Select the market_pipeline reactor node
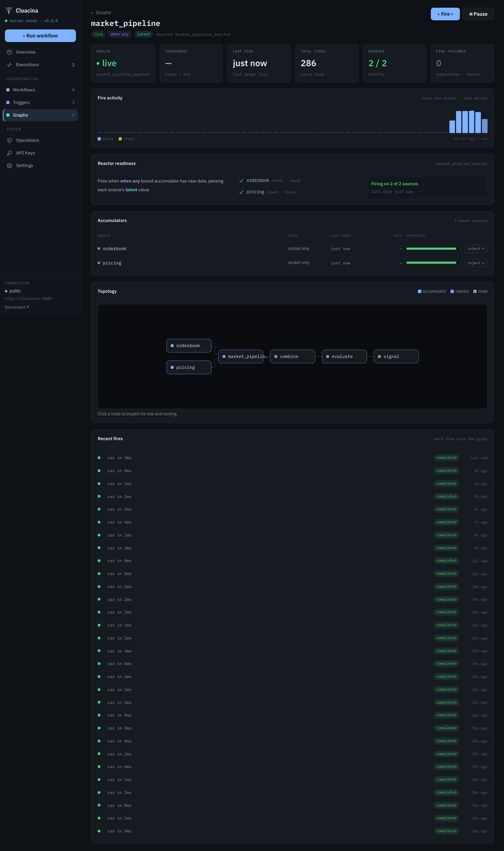Viewport: 504px width, 851px height. pyautogui.click(x=241, y=357)
